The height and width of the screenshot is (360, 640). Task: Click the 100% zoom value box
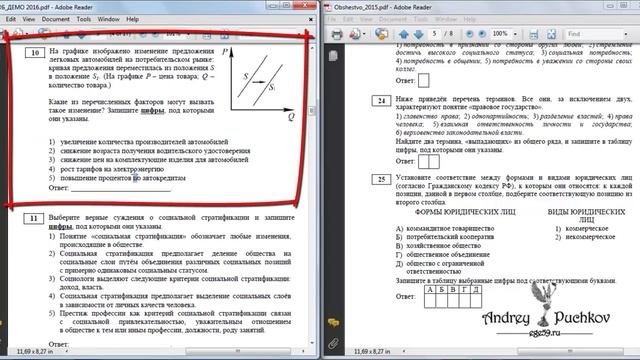500,33
